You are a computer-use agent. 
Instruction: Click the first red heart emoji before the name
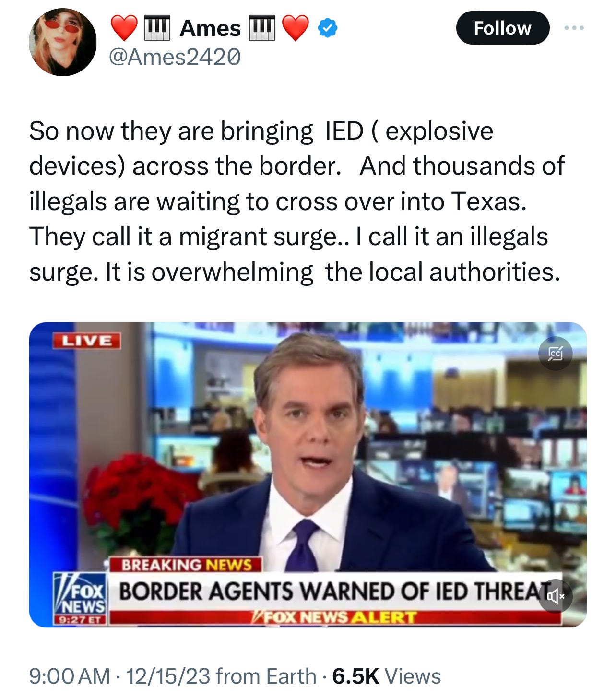coord(124,28)
